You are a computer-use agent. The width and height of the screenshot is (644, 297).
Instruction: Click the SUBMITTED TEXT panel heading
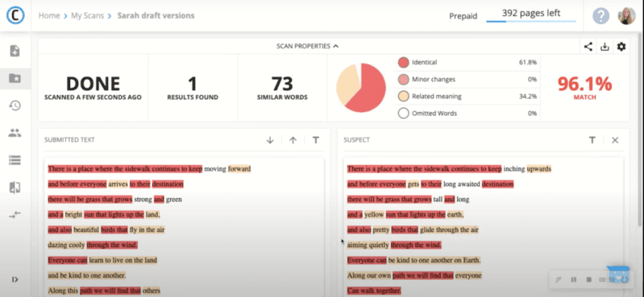[x=69, y=140]
